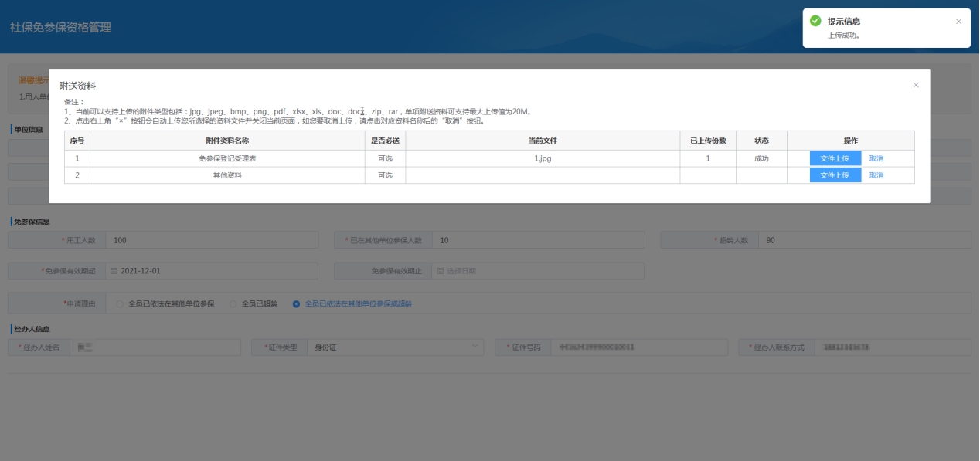Open calendar icon for 免参保有效期起
980x461 pixels.
[x=114, y=271]
